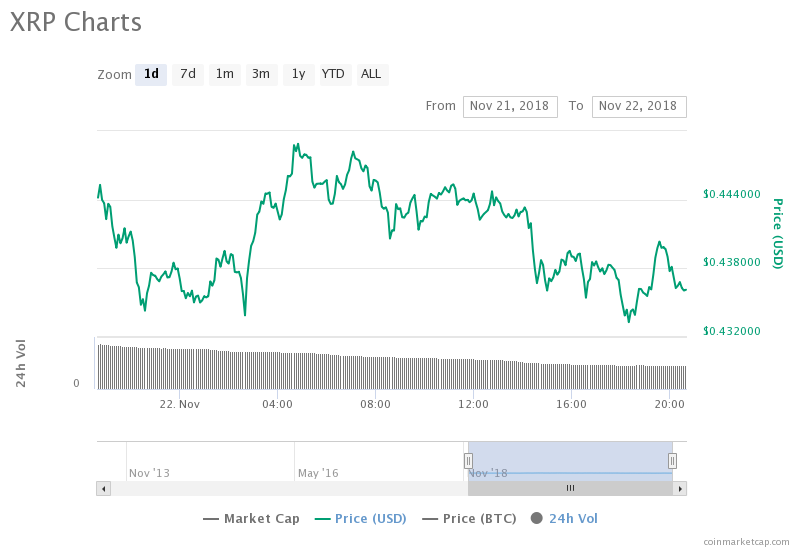
Task: Click the navigator scrollbar thumb
Action: coord(570,489)
